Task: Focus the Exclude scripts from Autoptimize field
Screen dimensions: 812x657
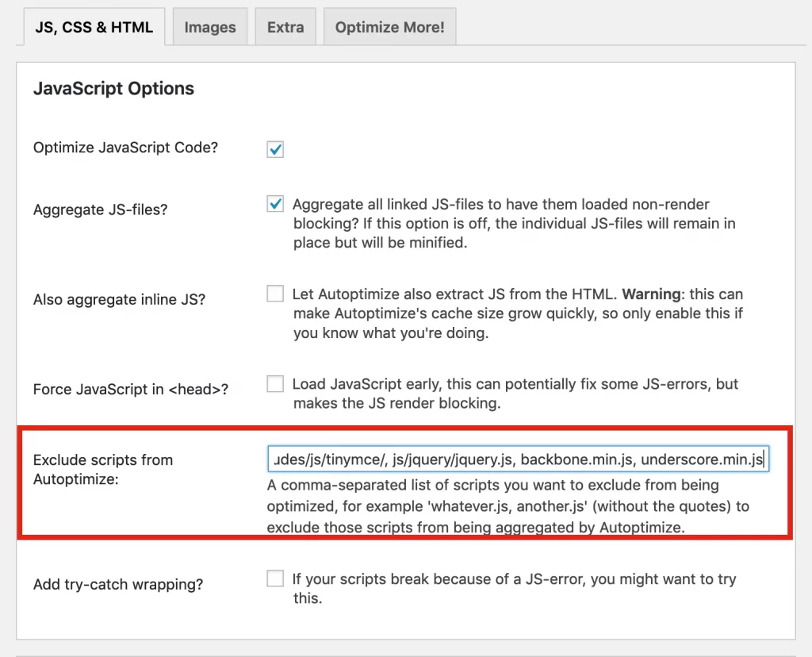Action: [x=519, y=459]
